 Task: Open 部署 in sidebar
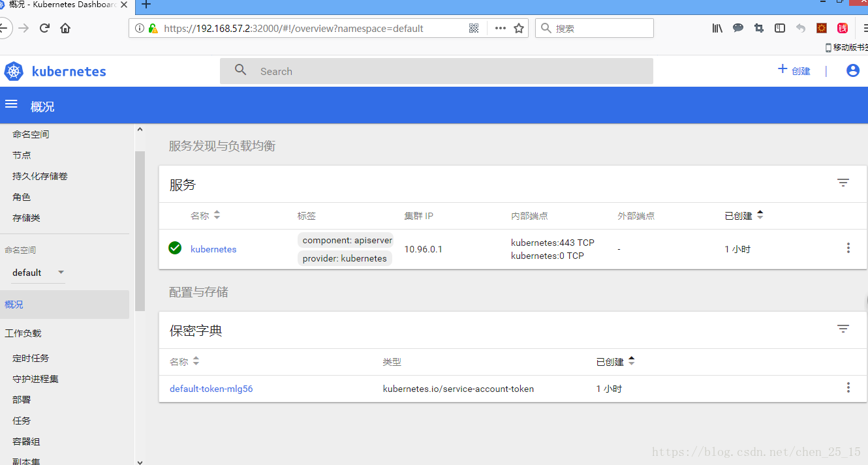[22, 400]
